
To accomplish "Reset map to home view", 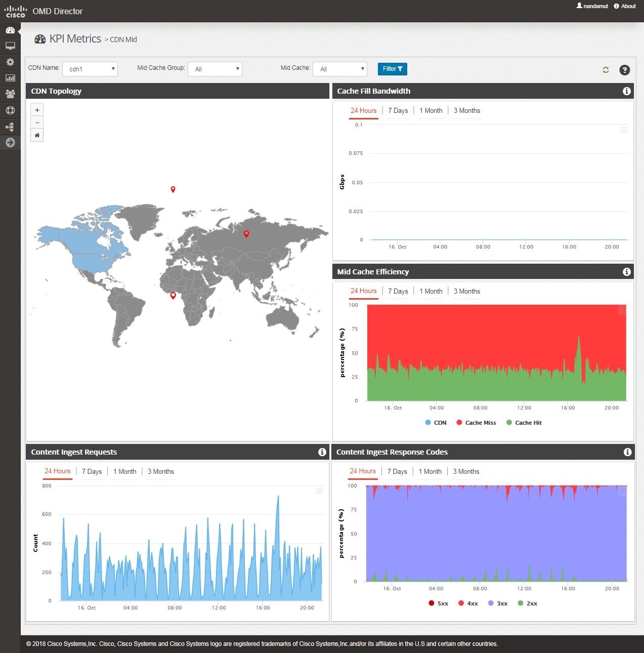I will point(37,135).
